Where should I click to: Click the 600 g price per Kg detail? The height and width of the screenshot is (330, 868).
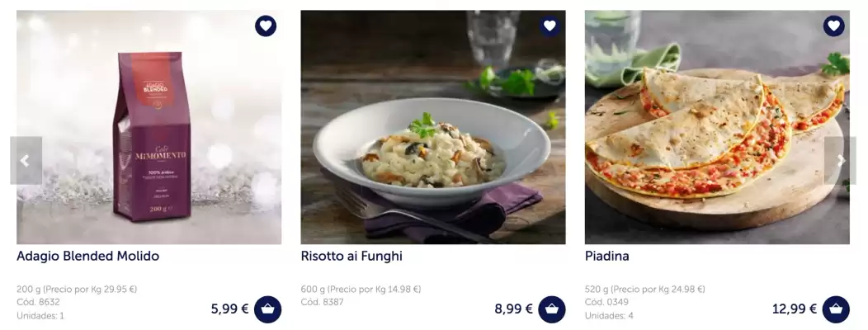[361, 289]
